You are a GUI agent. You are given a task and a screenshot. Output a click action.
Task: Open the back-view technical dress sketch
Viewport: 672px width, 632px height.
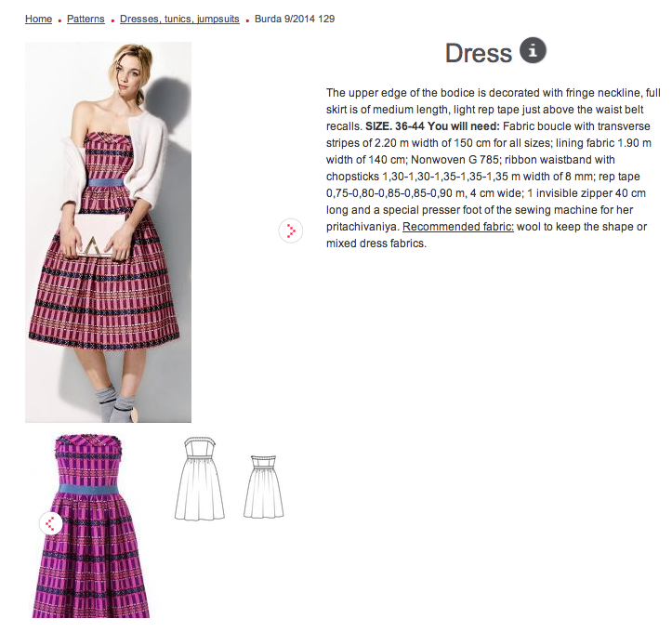(264, 487)
